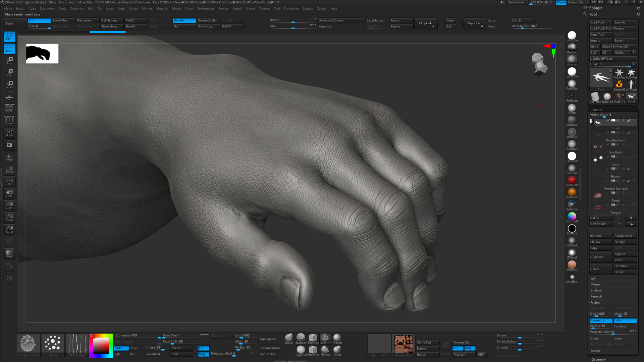
Task: Enable Zsub sculpting mode
Action: [133, 348]
